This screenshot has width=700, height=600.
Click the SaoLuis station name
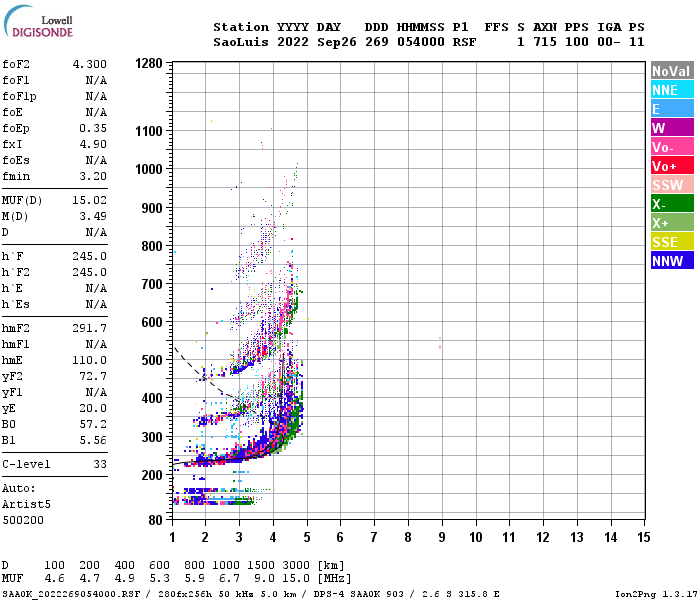pos(241,42)
